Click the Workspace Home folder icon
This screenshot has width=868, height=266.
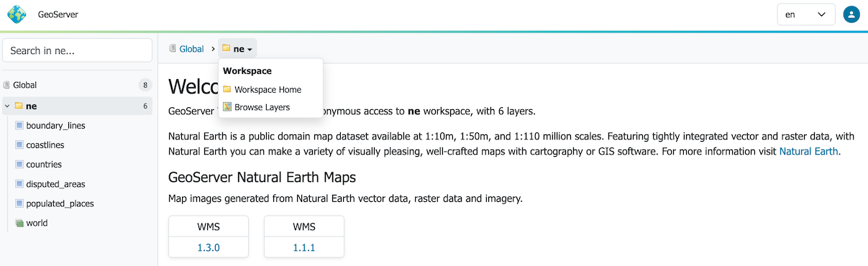coord(227,89)
